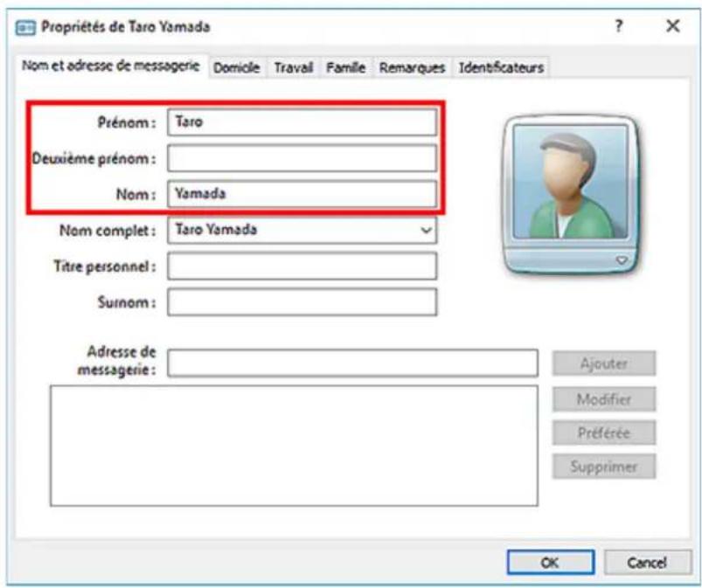This screenshot has height=588, width=702.
Task: Open the Identificateurs tab
Action: pyautogui.click(x=501, y=67)
